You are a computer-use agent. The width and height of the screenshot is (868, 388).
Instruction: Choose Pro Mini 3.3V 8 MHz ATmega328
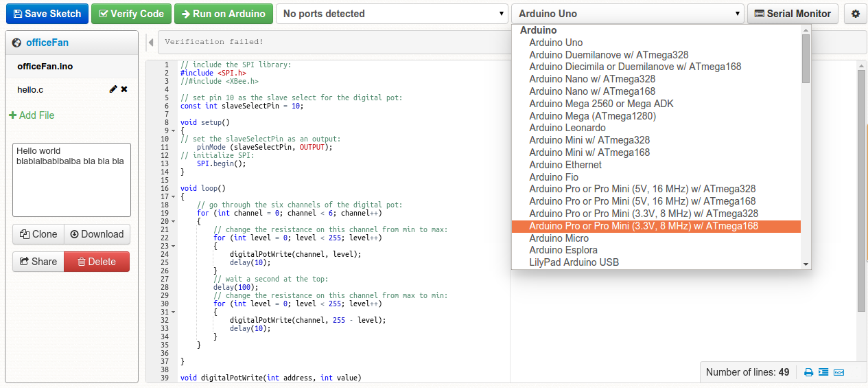point(656,214)
